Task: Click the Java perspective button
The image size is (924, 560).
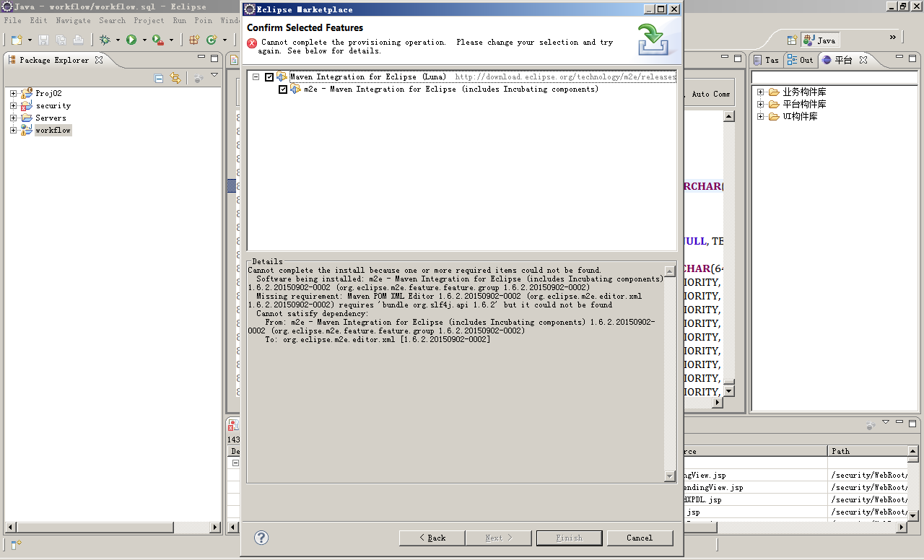Action: click(x=821, y=40)
